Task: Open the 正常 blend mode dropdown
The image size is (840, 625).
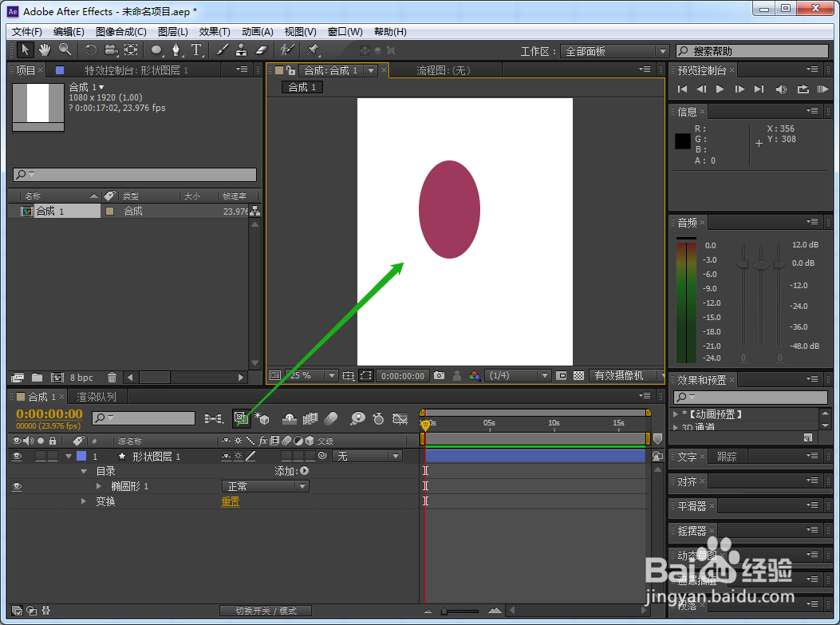Action: 265,486
